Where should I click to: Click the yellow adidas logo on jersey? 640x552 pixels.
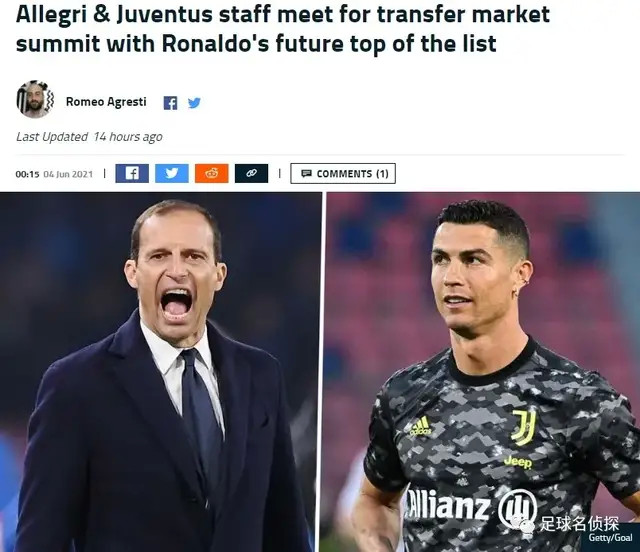coord(420,426)
